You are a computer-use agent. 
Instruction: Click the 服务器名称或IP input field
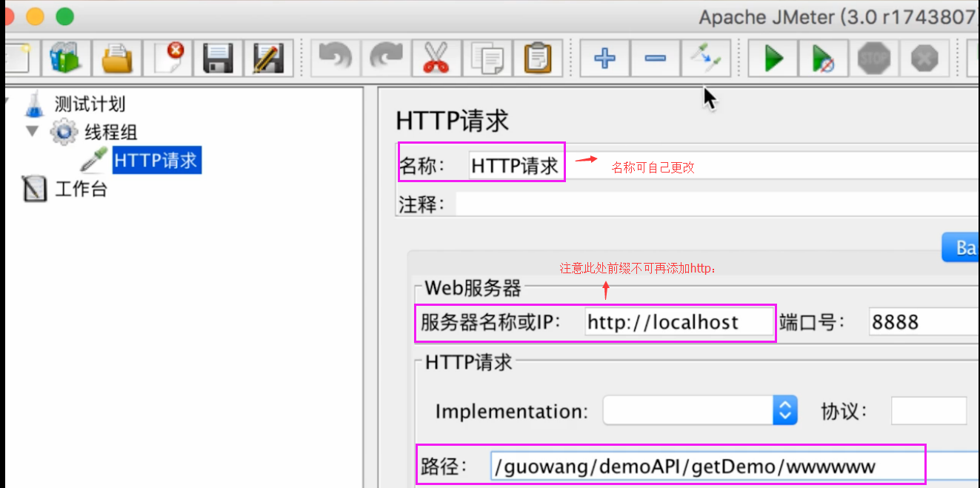678,322
